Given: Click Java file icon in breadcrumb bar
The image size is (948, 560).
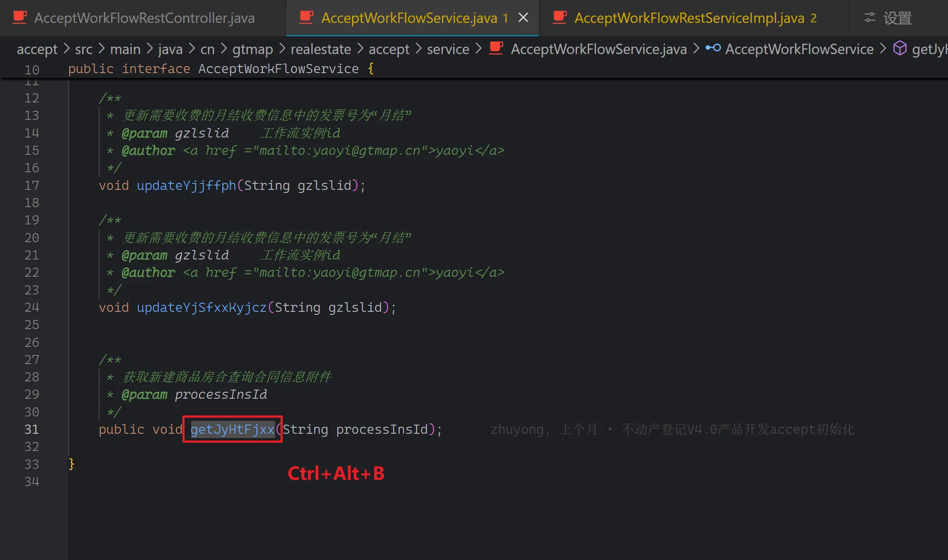Looking at the screenshot, I should click(496, 48).
